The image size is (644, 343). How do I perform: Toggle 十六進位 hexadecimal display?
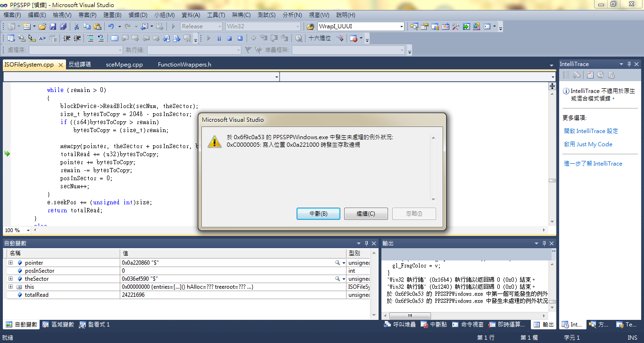pyautogui.click(x=320, y=38)
